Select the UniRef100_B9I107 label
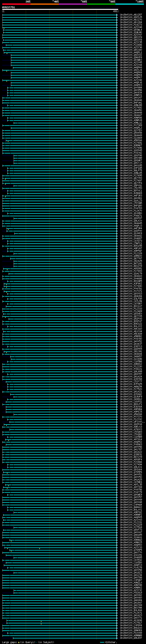Screen dimensions: 146x644 pos(131,306)
